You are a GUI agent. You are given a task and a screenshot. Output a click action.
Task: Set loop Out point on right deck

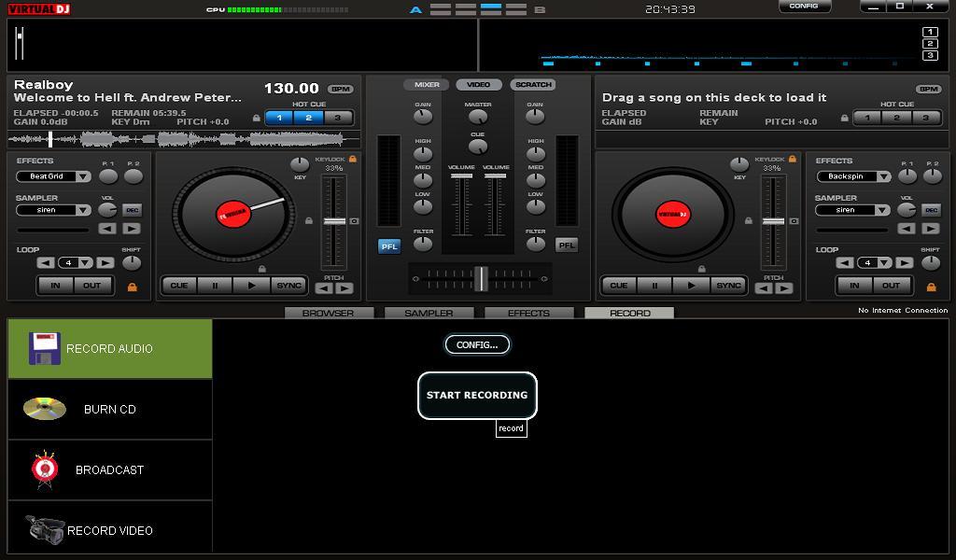click(892, 286)
